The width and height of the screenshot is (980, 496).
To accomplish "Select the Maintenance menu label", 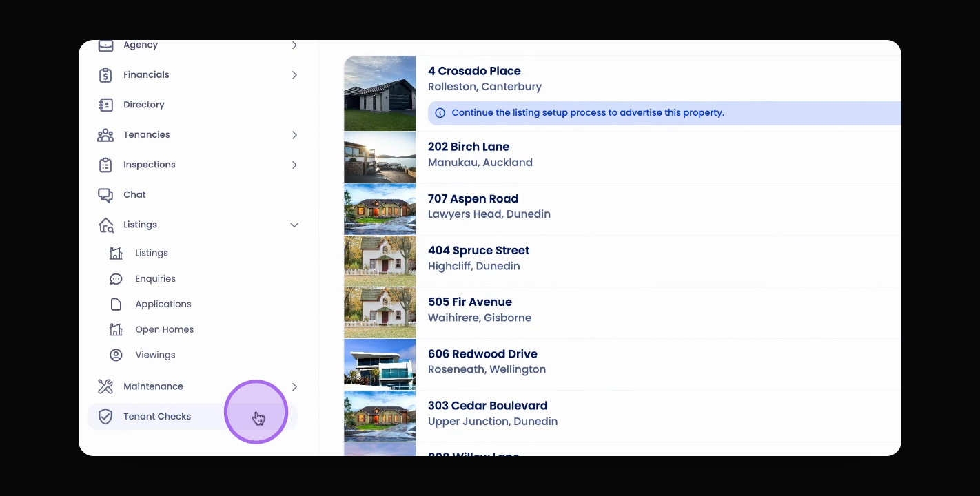I will 153,386.
